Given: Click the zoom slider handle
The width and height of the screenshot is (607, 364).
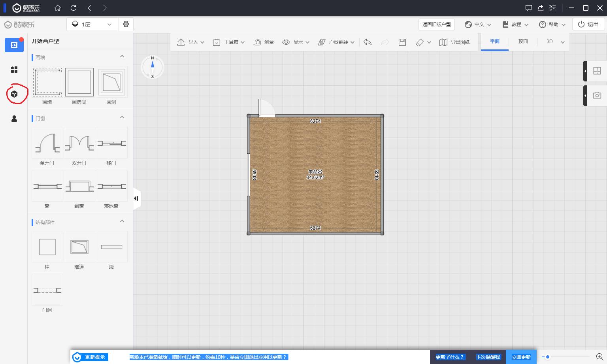Looking at the screenshot, I should point(548,357).
